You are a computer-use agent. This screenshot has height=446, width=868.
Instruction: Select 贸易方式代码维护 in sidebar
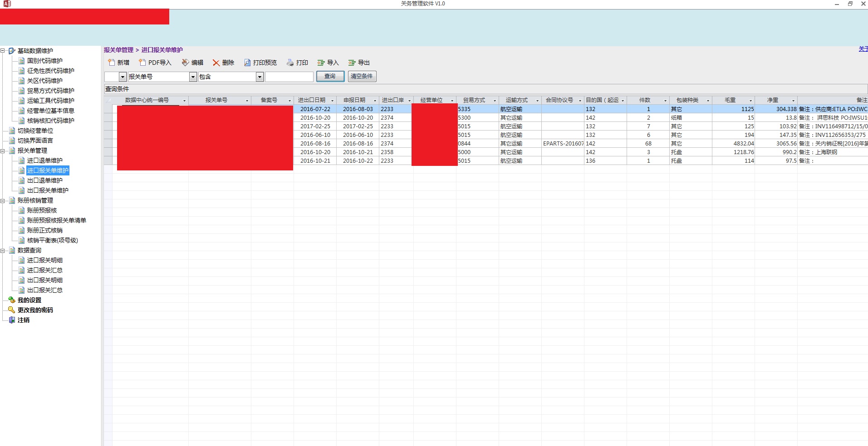(50, 91)
